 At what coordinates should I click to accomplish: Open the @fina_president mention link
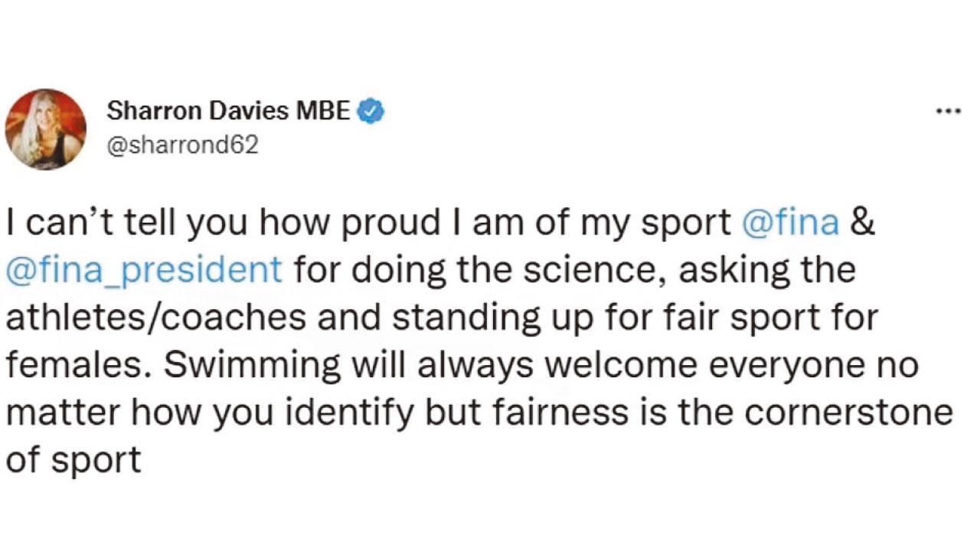(145, 270)
